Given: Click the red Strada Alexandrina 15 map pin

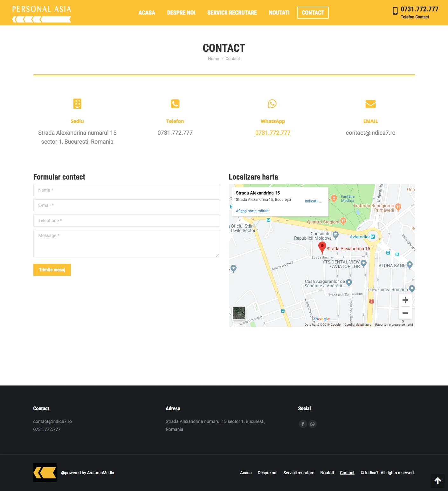Looking at the screenshot, I should 322,247.
